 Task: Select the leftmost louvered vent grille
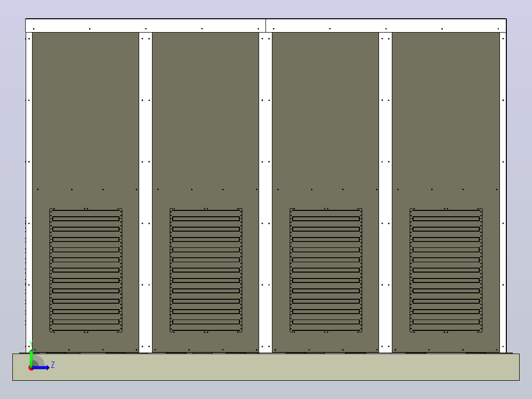coord(86,270)
